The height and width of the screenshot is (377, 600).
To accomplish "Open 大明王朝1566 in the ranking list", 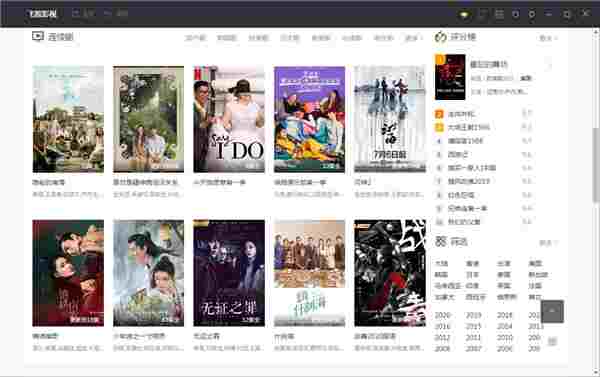I will click(x=469, y=127).
